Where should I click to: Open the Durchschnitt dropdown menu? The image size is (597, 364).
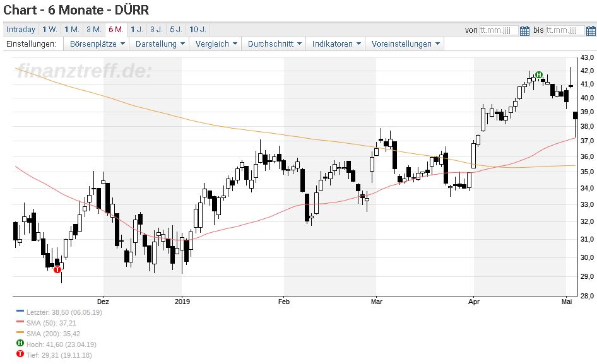click(275, 44)
